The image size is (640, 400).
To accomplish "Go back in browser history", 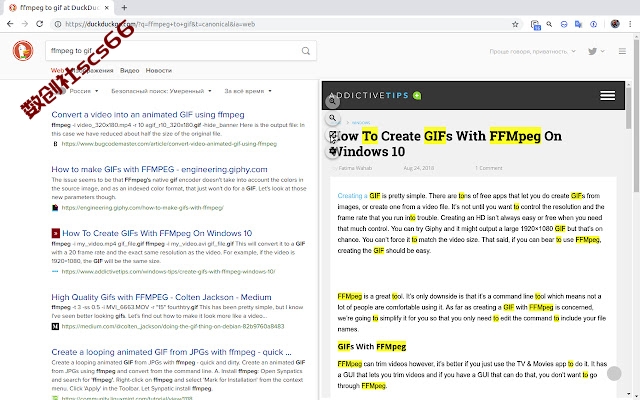I will click(10, 24).
